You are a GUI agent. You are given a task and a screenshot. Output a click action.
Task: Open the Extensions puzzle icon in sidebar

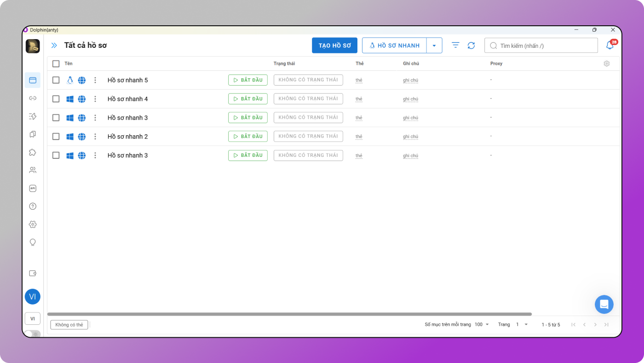click(x=33, y=152)
